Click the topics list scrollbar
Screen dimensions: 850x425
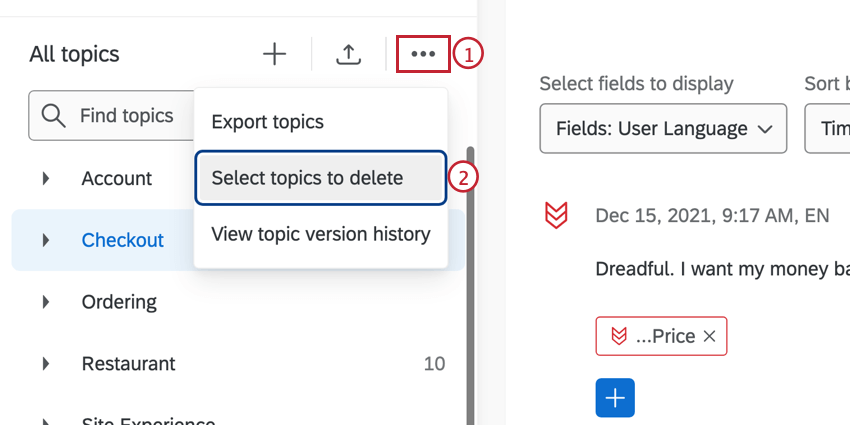[469, 300]
